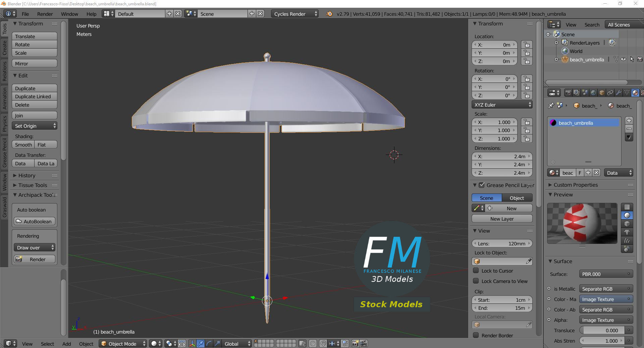Click the Render button in Archipack panel
The height and width of the screenshot is (348, 644).
tap(35, 259)
